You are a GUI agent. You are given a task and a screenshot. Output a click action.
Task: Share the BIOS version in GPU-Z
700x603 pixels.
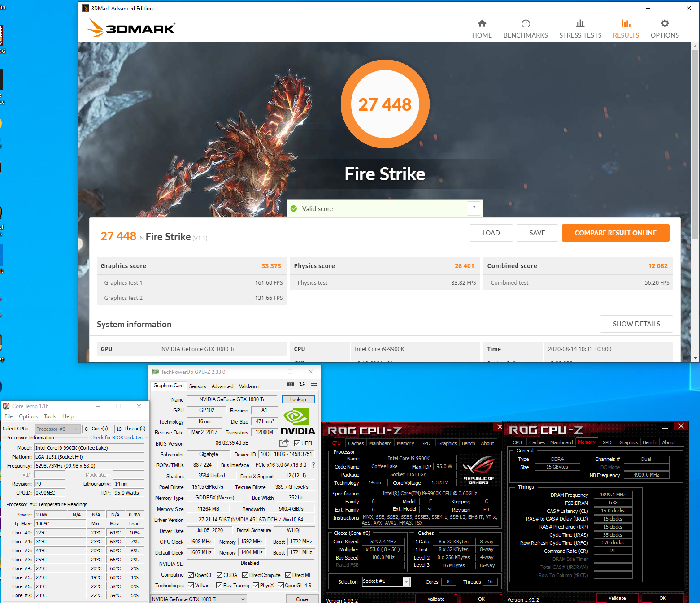point(284,443)
